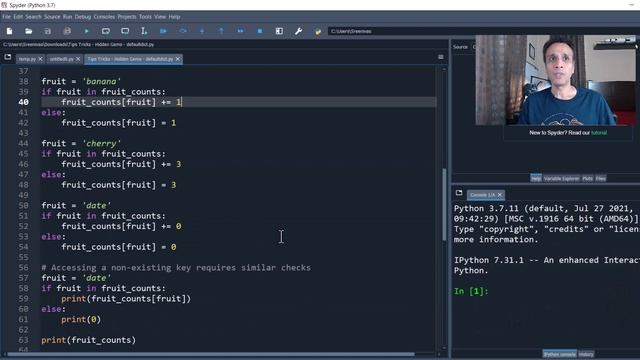Click line number 40 in the gutter
Screen dimensions: 640x360
tap(23, 102)
